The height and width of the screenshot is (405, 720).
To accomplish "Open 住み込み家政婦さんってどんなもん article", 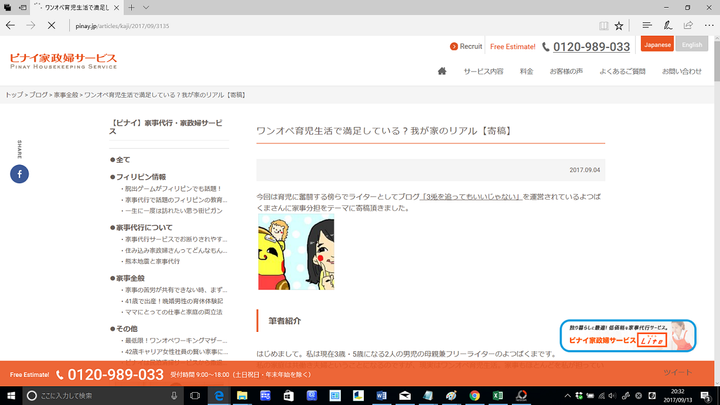I will coord(175,250).
